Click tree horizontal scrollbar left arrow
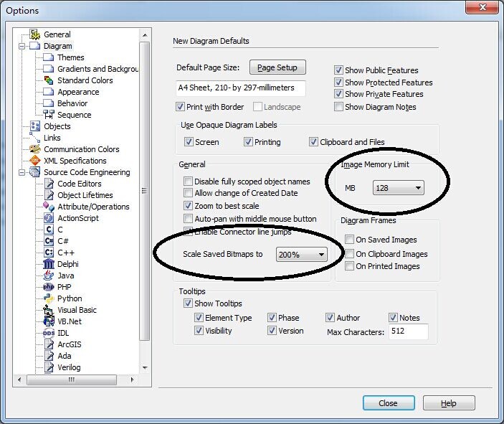 19,380
